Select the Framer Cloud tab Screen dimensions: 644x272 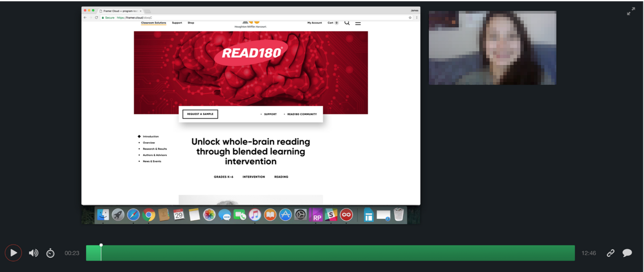(x=120, y=11)
